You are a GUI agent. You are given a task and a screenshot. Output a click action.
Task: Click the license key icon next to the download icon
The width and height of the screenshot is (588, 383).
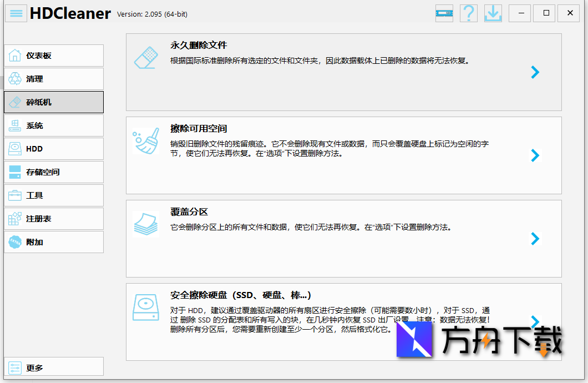pos(444,13)
